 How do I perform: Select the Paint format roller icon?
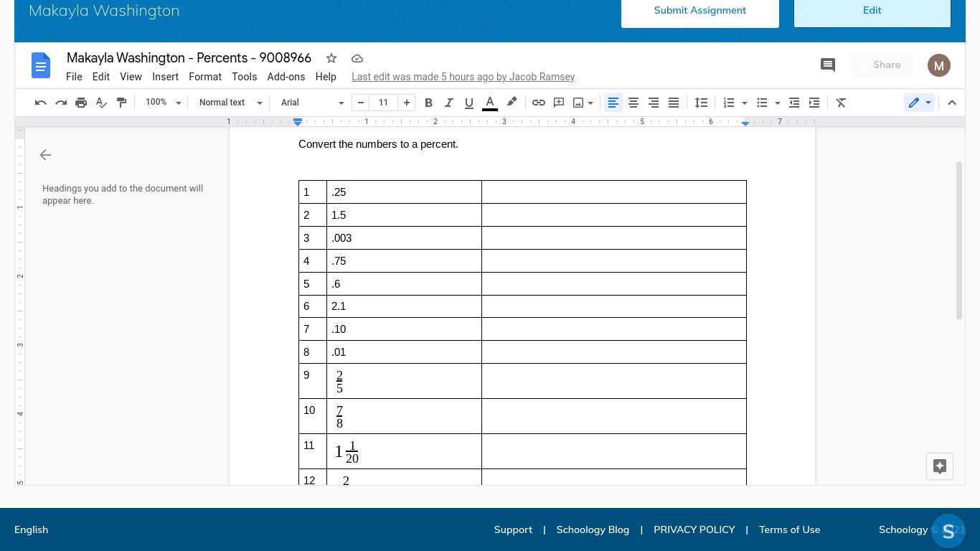tap(121, 103)
